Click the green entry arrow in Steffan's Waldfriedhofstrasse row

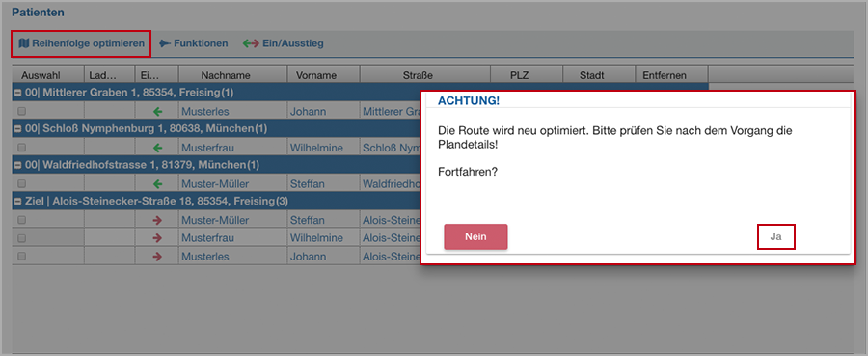(158, 184)
